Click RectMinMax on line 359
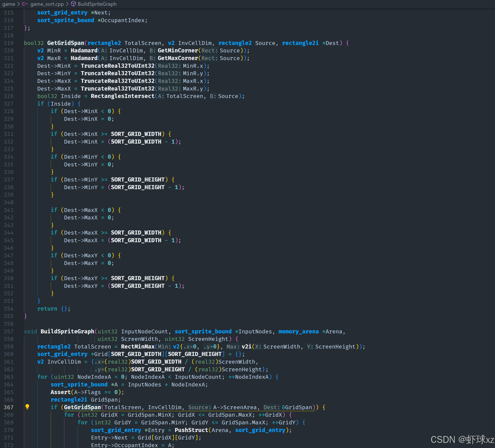 (x=138, y=347)
